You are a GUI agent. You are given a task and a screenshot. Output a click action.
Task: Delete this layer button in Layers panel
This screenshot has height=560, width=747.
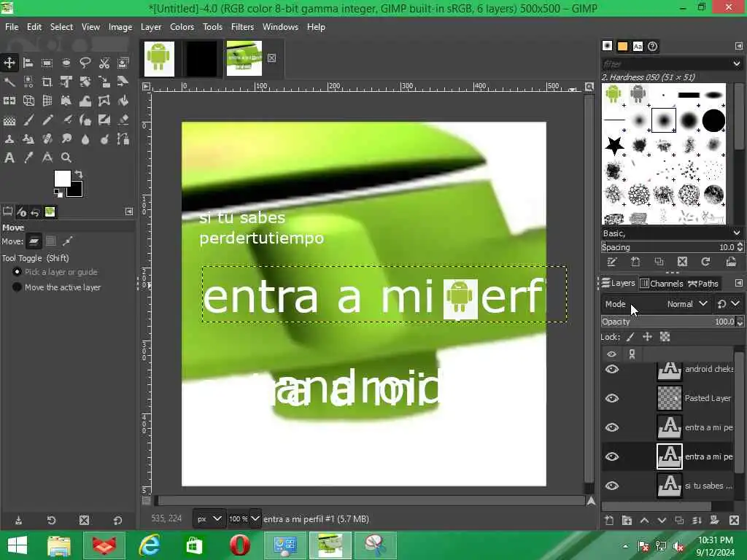(734, 520)
